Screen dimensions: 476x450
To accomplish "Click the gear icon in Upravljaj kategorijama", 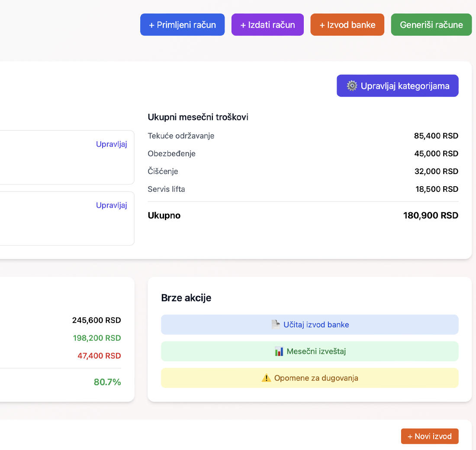I will coord(352,86).
